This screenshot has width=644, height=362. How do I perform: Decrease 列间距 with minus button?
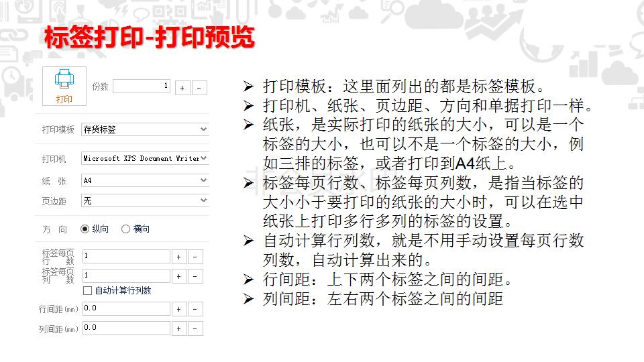[195, 328]
